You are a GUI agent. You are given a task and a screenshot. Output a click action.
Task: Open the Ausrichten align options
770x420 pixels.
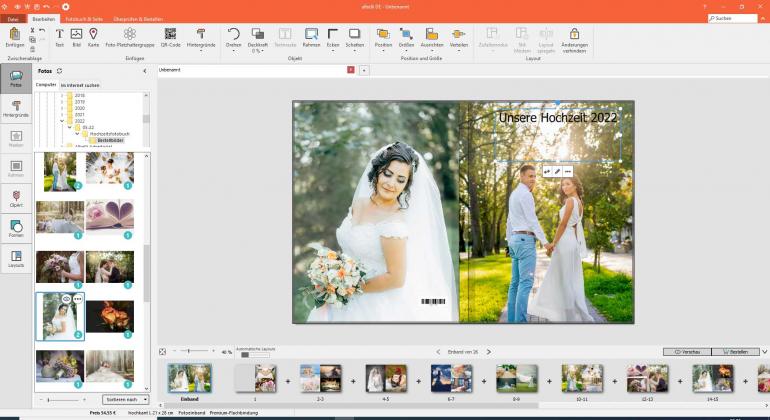click(432, 39)
